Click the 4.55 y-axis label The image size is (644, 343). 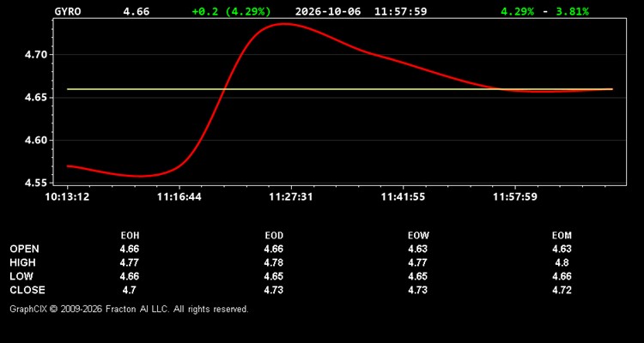pos(37,183)
